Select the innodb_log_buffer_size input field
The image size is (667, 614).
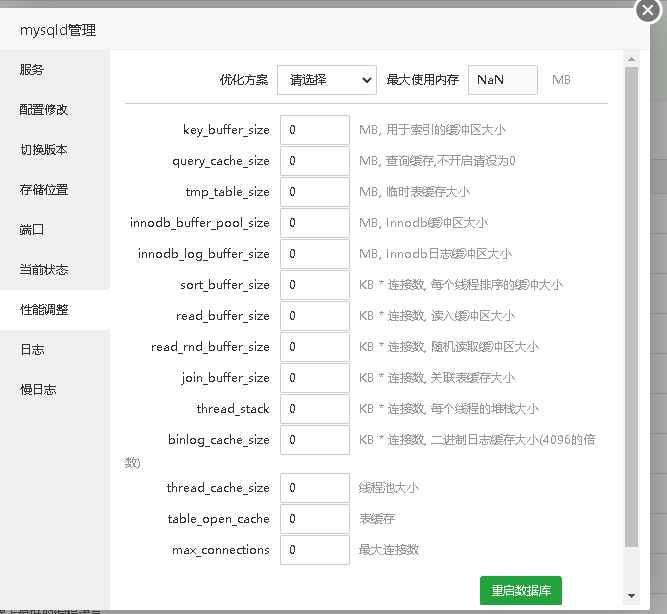coord(315,254)
